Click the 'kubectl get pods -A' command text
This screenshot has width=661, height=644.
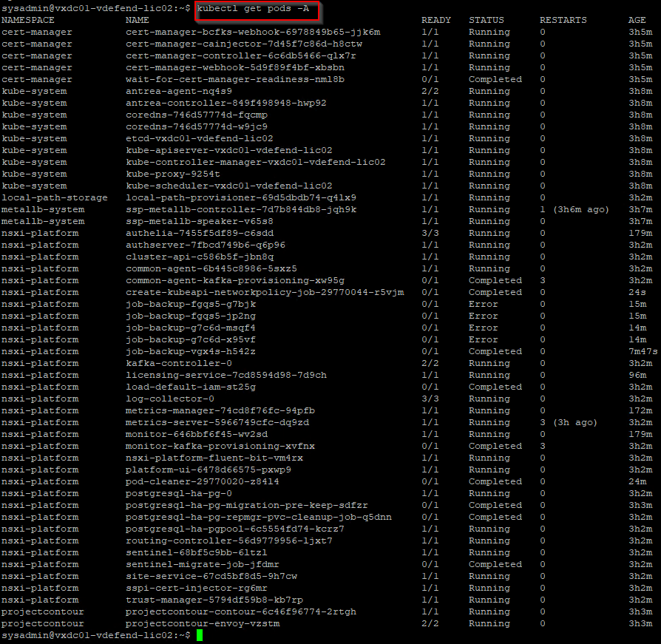(253, 8)
